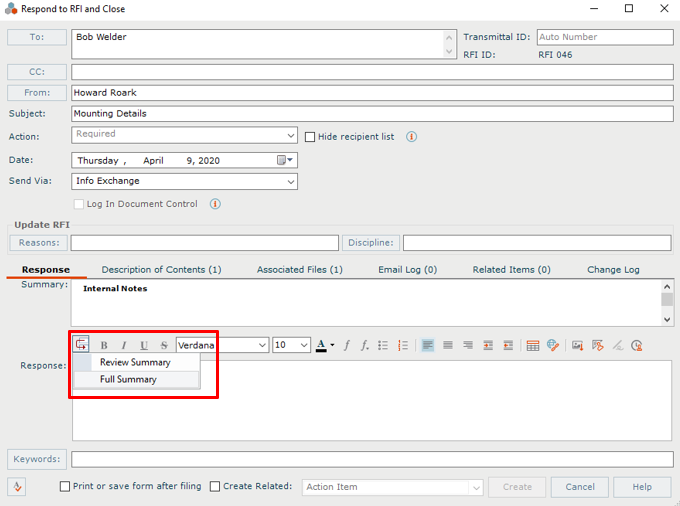Screen dimensions: 680x506
Task: Click Summary scrollbar down arrow
Action: [667, 320]
